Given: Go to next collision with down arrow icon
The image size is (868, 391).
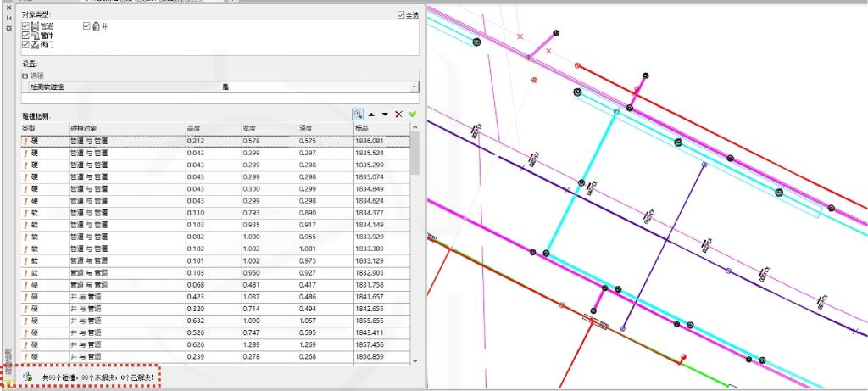Looking at the screenshot, I should point(385,115).
